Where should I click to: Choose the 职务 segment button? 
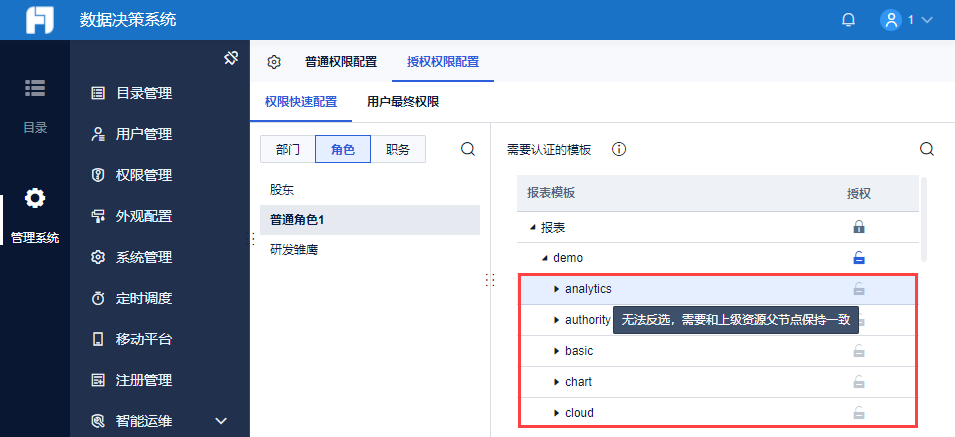(398, 149)
